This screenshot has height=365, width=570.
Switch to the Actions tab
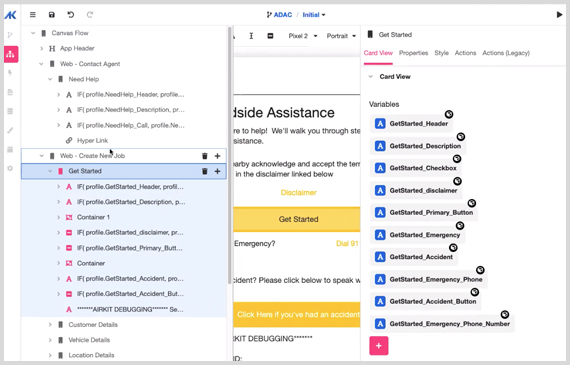(465, 53)
